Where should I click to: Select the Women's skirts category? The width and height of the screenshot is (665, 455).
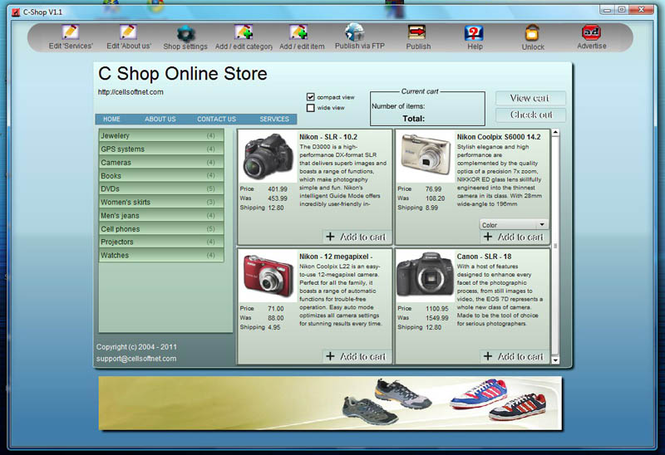click(161, 202)
